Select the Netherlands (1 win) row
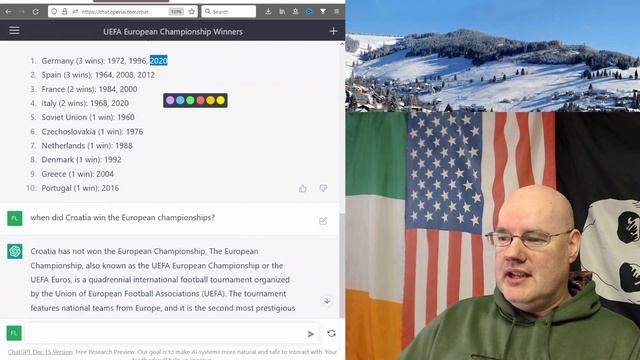Viewport: 640px width, 360px height. click(x=87, y=145)
